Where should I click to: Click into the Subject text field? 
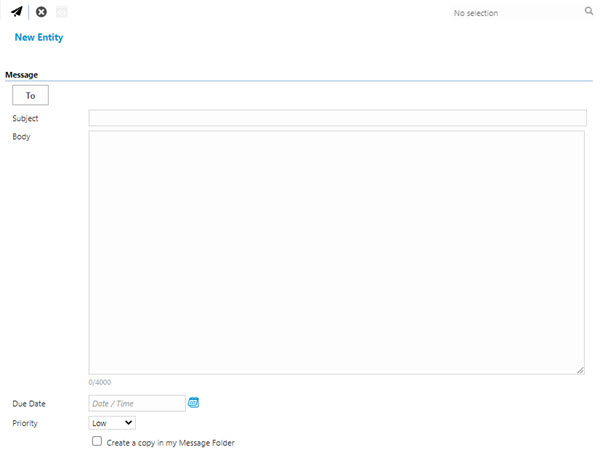[x=337, y=118]
